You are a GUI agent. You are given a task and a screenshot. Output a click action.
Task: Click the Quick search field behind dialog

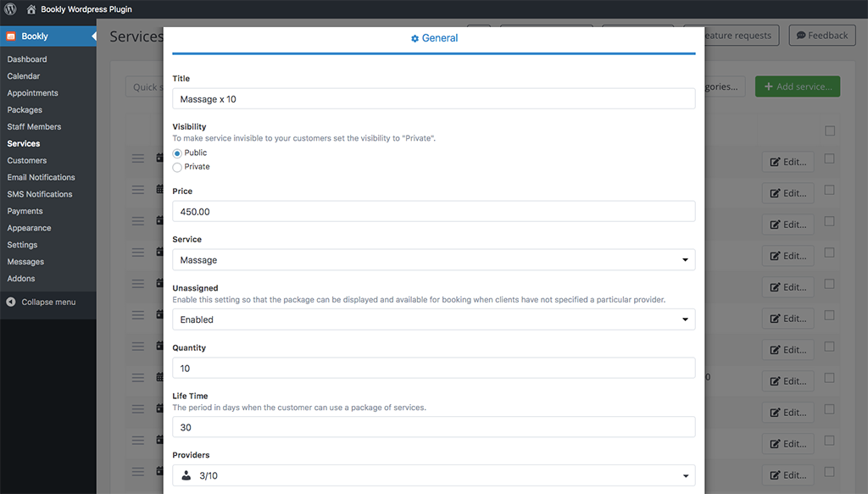tap(144, 86)
